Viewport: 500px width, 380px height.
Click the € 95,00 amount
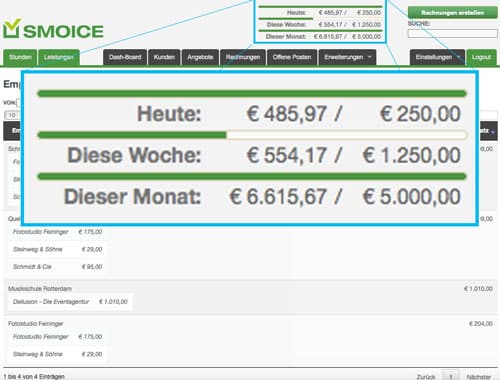[92, 267]
